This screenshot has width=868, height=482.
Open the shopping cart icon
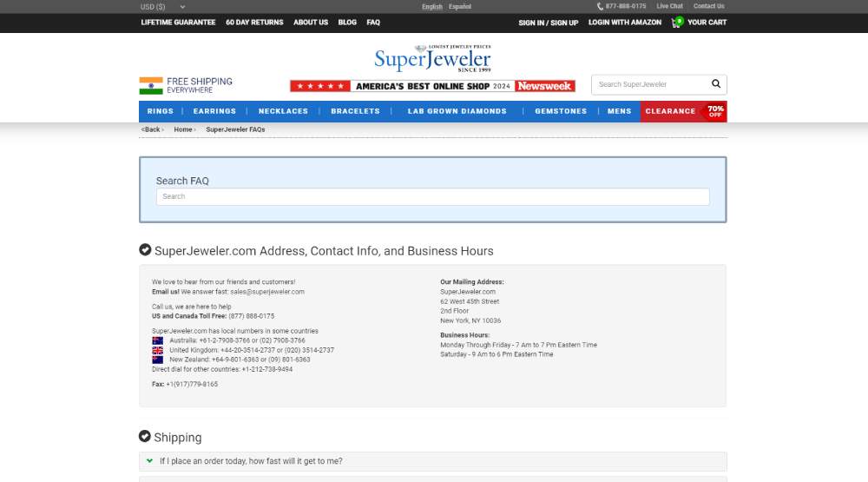point(677,23)
